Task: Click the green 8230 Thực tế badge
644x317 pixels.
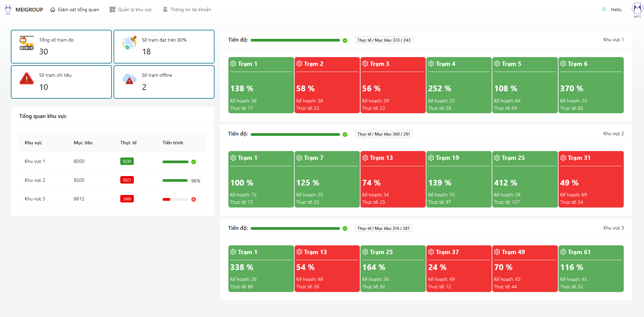Action: (x=127, y=161)
